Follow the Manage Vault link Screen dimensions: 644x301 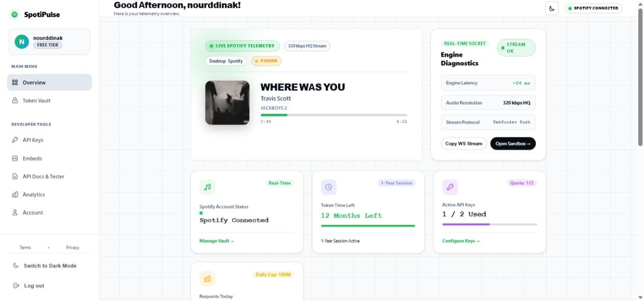point(217,241)
